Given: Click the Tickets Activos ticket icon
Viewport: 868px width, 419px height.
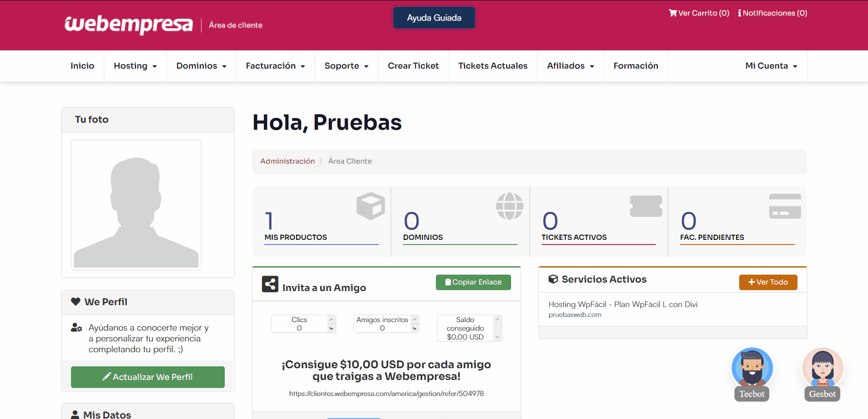Looking at the screenshot, I should tap(646, 206).
